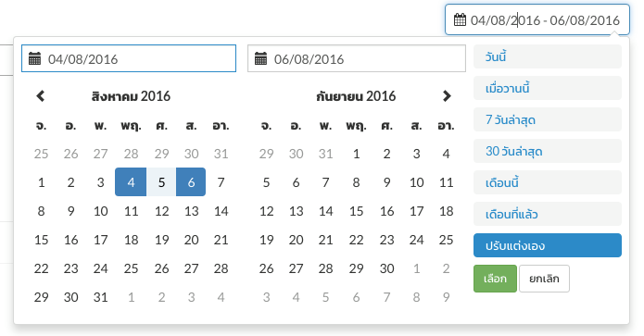Pick the เดือนที่แล้ว range option
Screen dimensions: 644x336
click(x=548, y=214)
